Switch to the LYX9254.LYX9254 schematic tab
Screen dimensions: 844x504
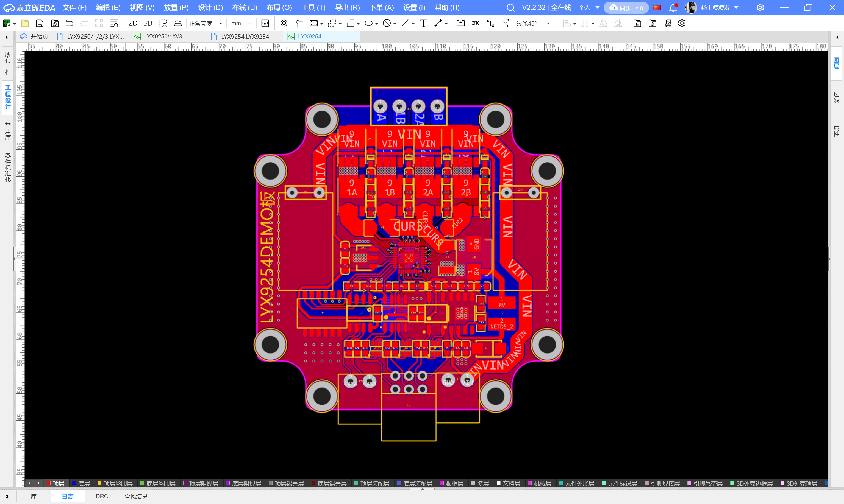tap(245, 36)
